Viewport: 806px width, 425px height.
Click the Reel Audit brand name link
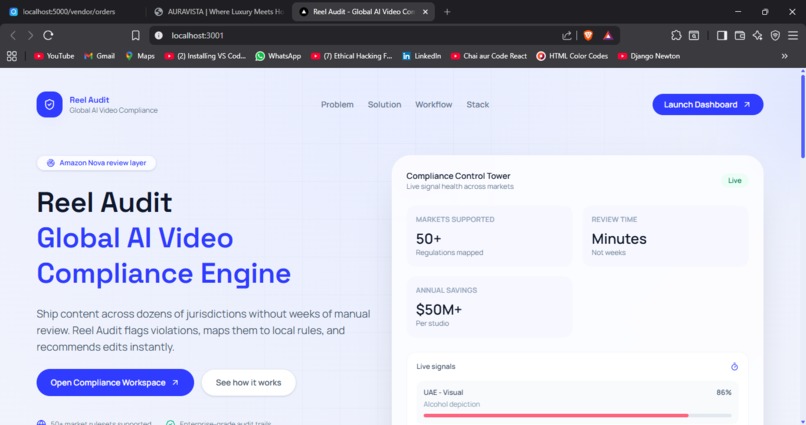pos(89,100)
